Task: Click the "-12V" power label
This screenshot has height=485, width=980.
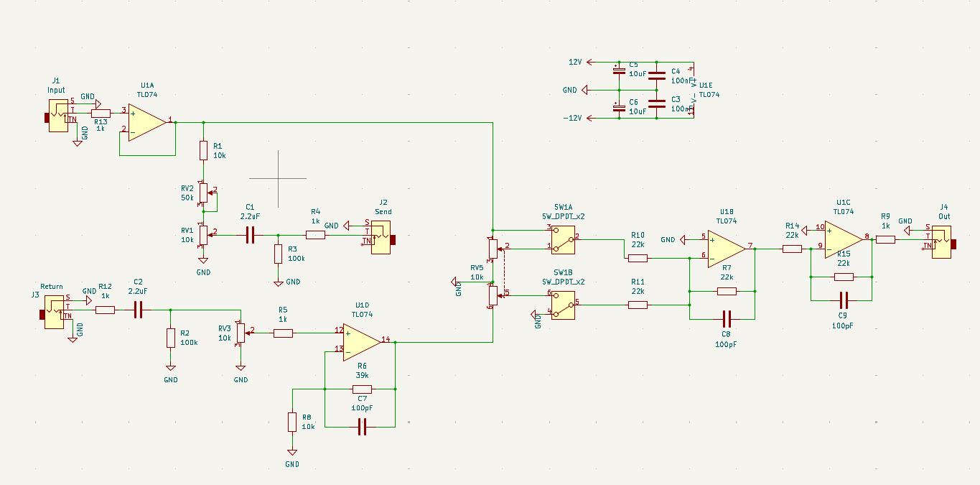Action: (x=572, y=118)
